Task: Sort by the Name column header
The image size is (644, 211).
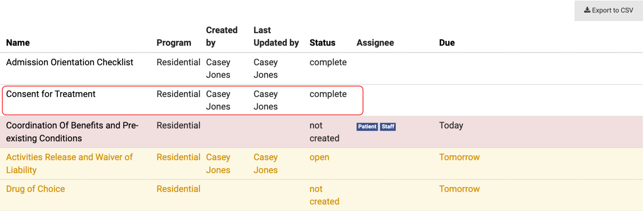Action: click(18, 43)
